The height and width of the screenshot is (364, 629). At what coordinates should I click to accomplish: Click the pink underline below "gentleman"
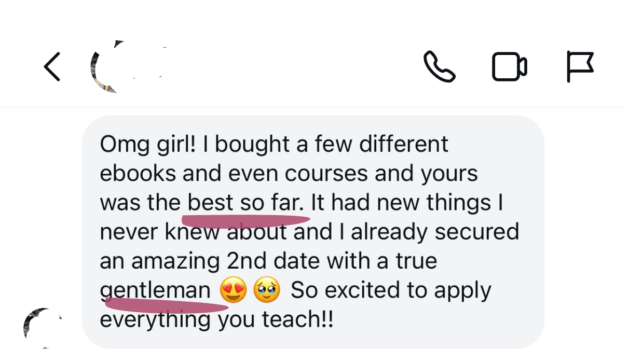[165, 306]
